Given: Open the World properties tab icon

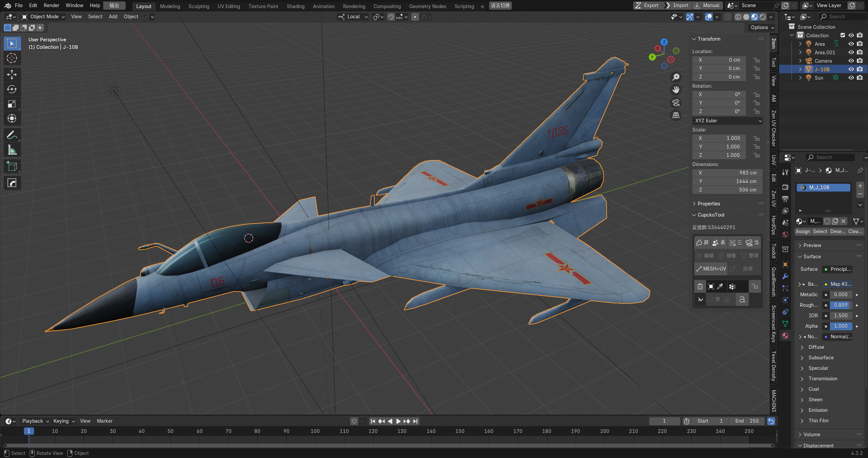Looking at the screenshot, I should click(x=785, y=235).
